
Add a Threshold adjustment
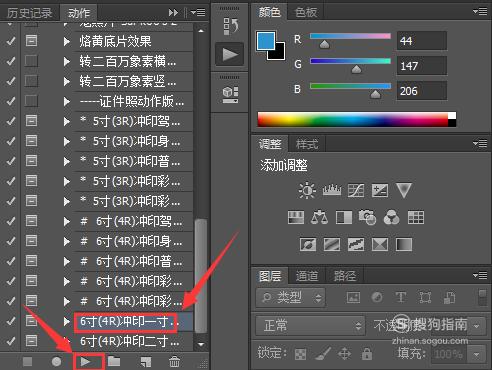coord(356,244)
